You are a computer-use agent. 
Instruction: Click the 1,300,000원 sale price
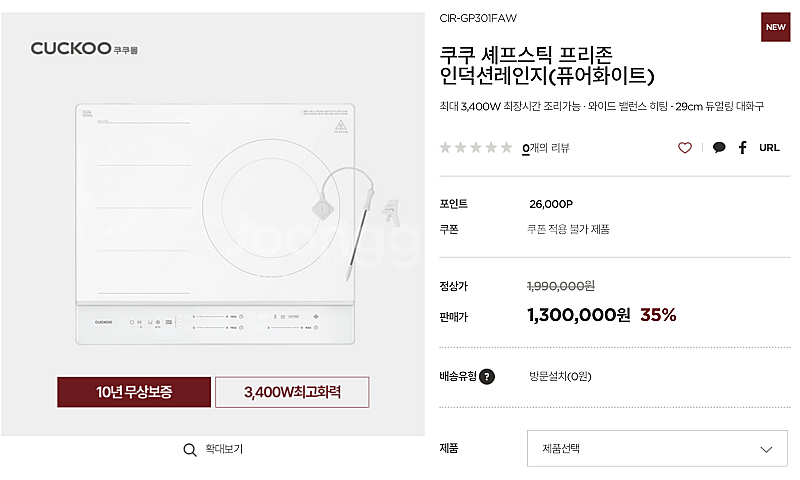[x=579, y=315]
